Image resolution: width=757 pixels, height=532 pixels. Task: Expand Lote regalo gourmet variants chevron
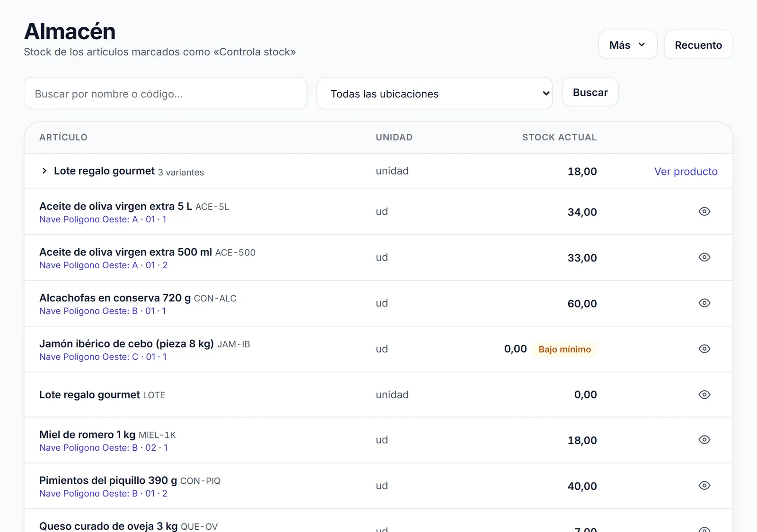click(x=44, y=171)
